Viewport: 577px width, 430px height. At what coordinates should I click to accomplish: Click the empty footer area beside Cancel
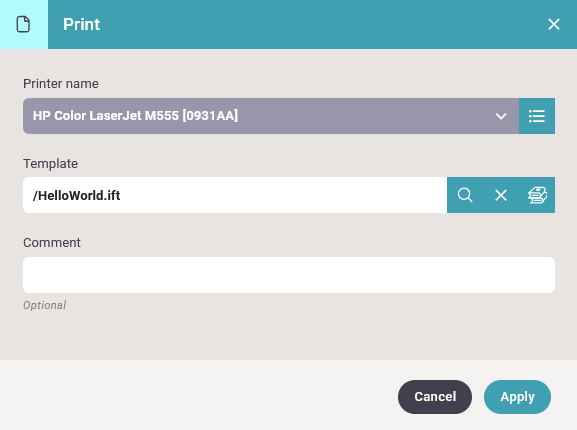(x=199, y=395)
